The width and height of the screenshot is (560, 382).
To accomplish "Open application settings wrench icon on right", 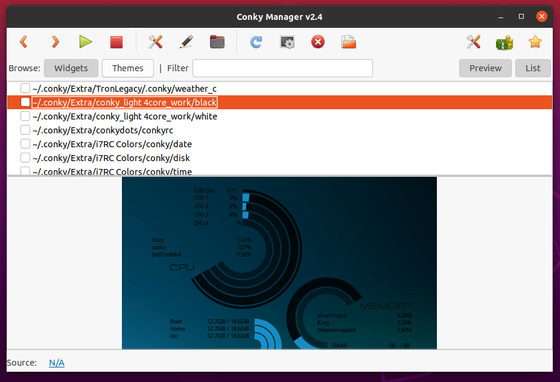I will coord(473,42).
